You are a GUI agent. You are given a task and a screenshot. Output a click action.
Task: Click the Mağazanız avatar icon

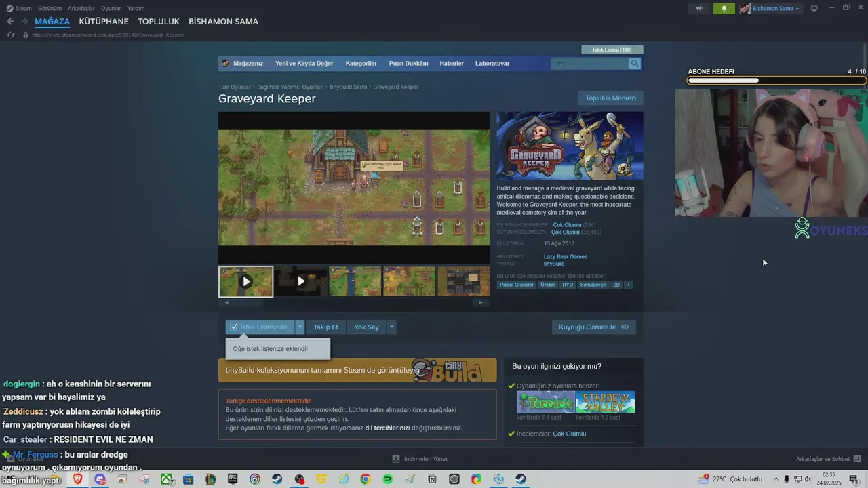(226, 64)
